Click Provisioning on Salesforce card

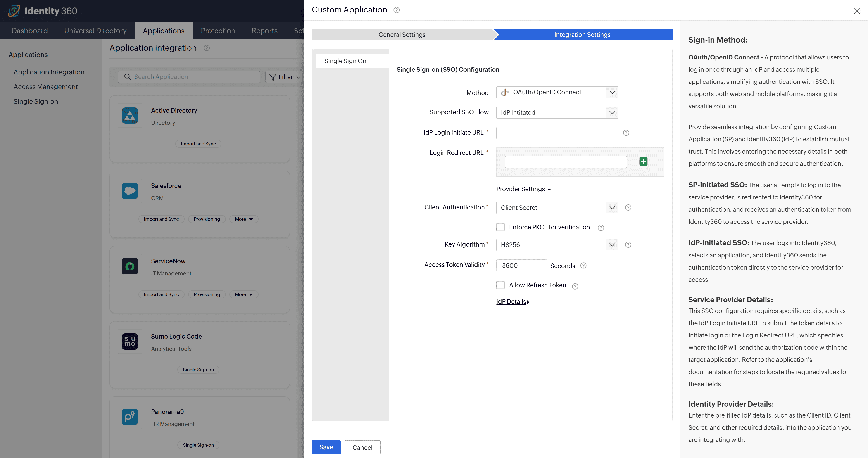click(x=207, y=219)
